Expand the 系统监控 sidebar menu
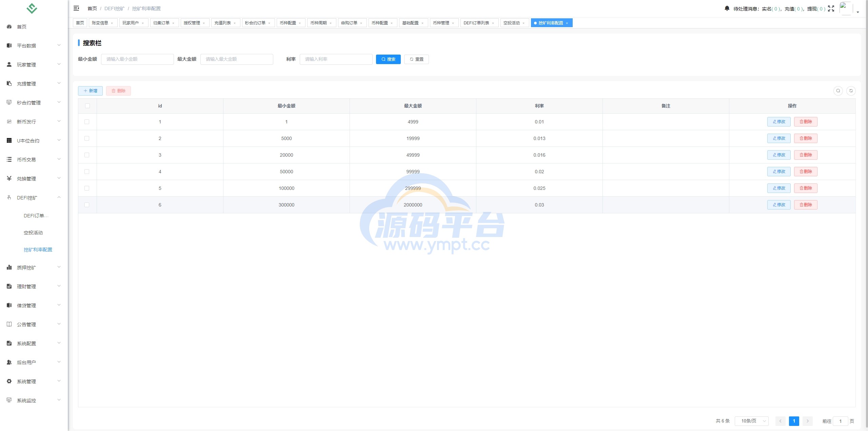868x431 pixels. [34, 400]
